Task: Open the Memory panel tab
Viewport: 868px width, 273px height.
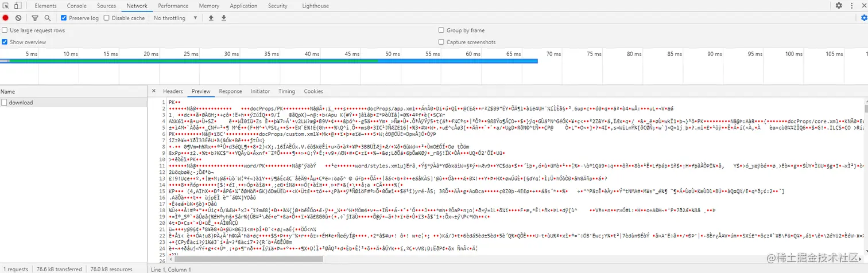Action: point(209,6)
